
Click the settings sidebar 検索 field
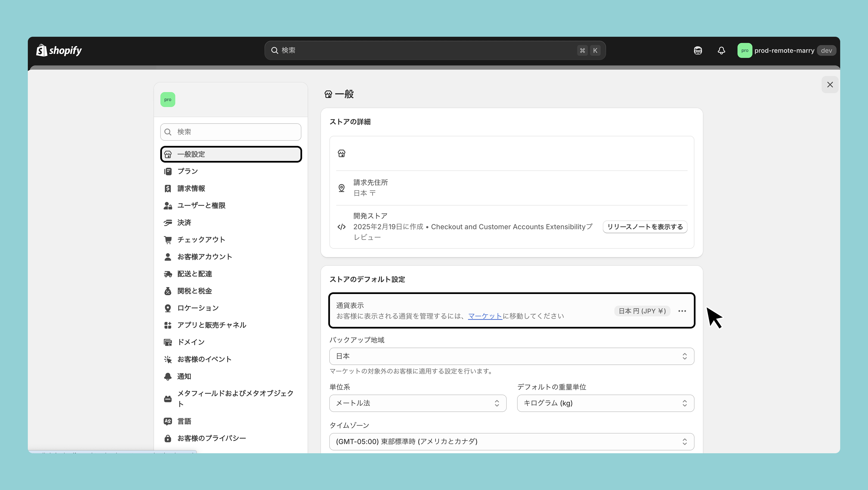coord(231,132)
